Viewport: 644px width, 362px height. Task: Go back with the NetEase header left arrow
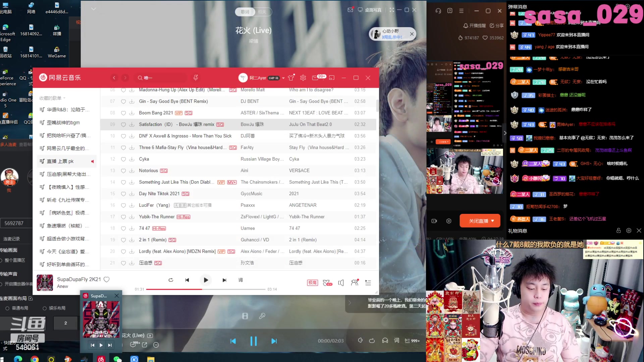(x=114, y=78)
